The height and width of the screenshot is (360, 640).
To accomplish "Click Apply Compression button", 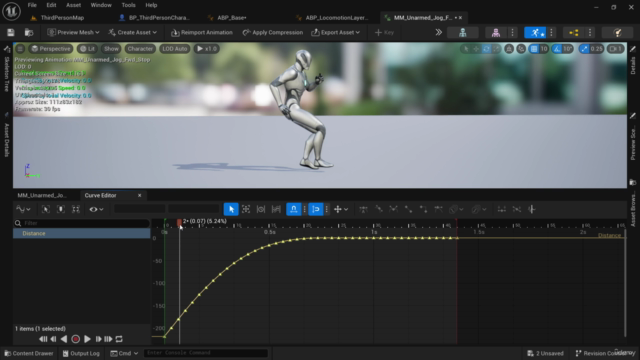I will pos(273,32).
